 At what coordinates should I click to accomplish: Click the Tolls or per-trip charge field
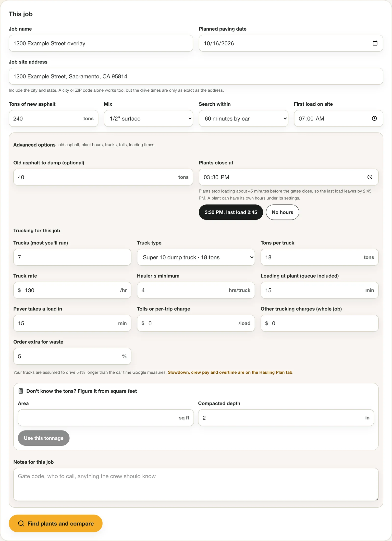(x=196, y=323)
